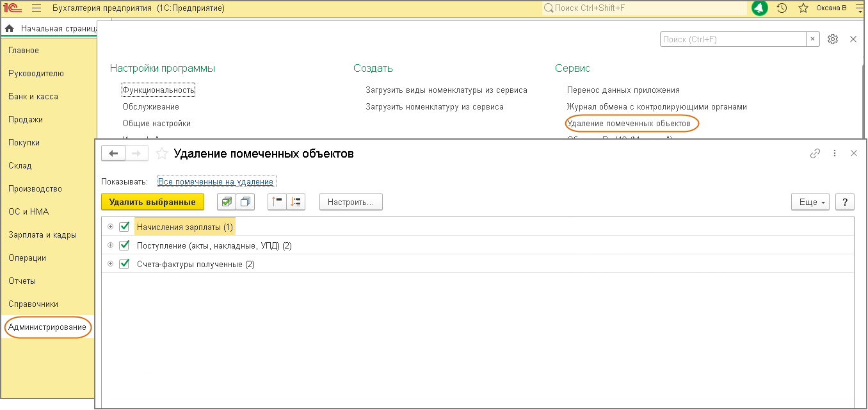Click the collapse all tree icon
The height and width of the screenshot is (410, 868).
pyautogui.click(x=277, y=202)
